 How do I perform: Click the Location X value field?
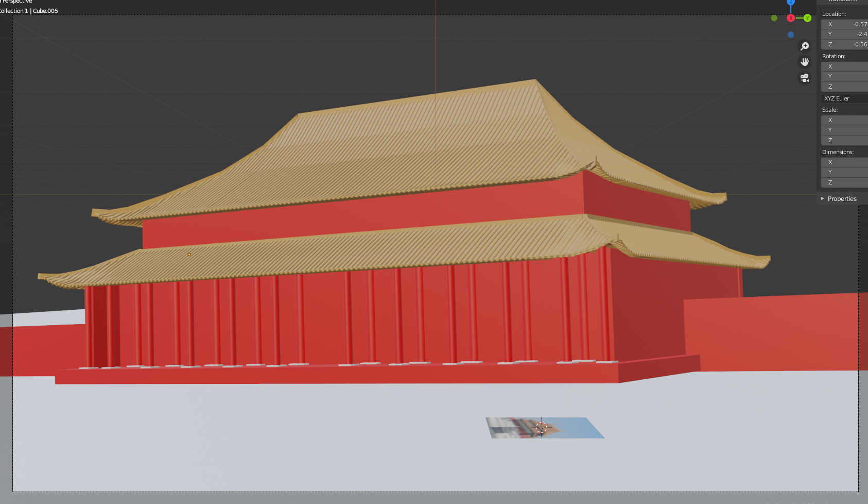pyautogui.click(x=844, y=24)
